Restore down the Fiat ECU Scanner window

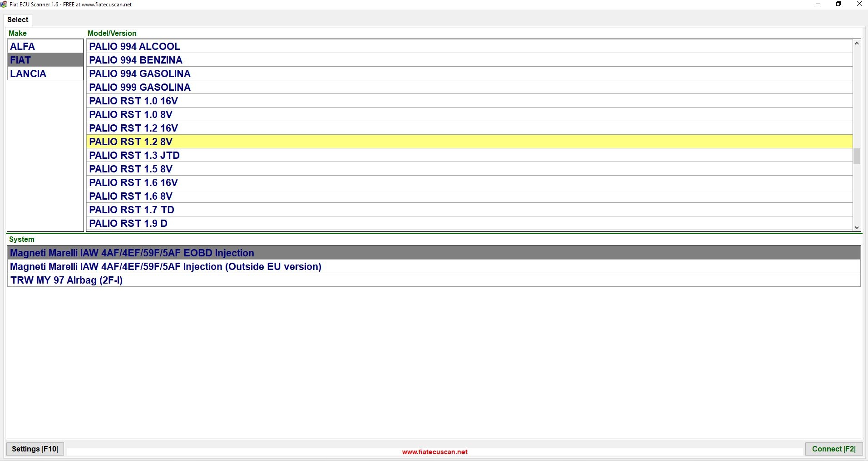pos(838,4)
